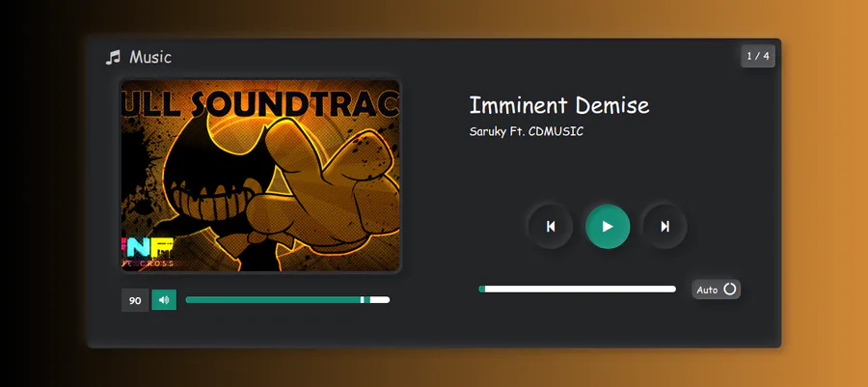Skip to the next track
Screen dimensions: 868x387
[665, 227]
